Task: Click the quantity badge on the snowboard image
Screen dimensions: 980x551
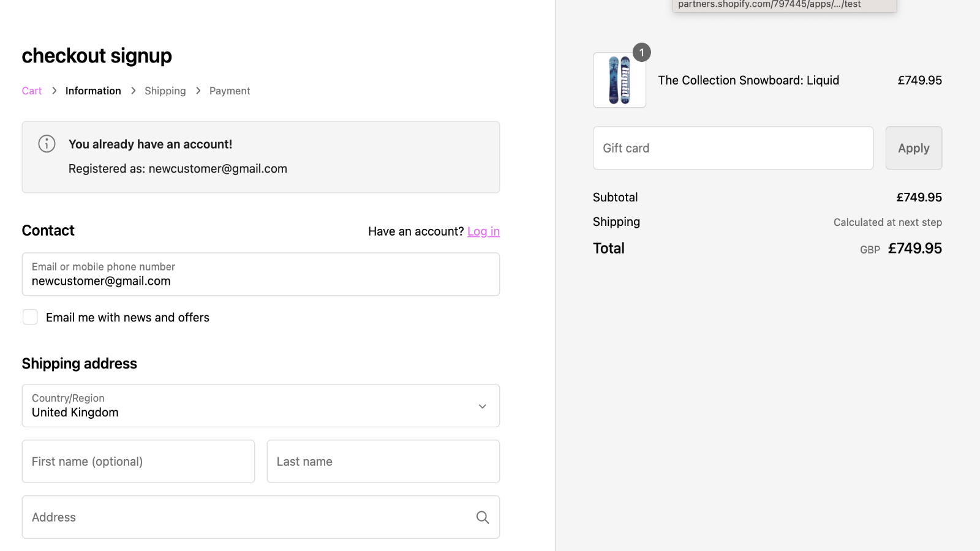Action: point(641,52)
